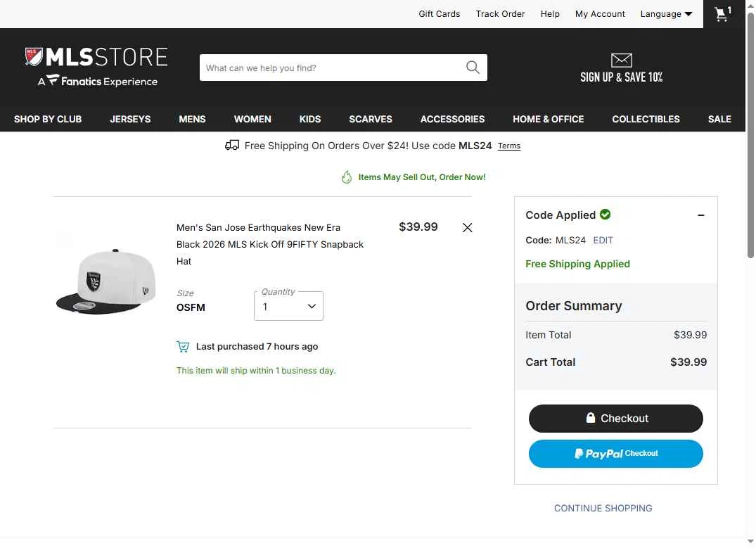Click the flame icon near sell-out notice
This screenshot has width=756, height=548.
click(x=347, y=177)
